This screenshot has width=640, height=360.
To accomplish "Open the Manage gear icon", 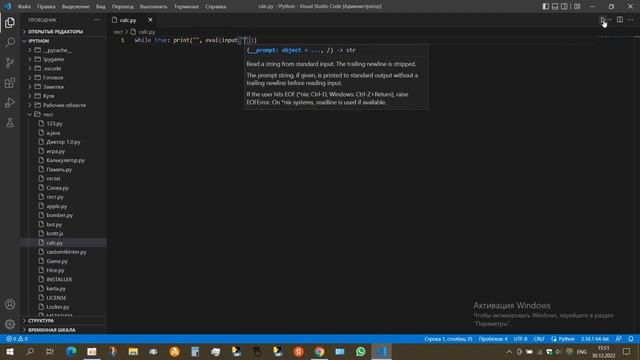I will point(10,324).
